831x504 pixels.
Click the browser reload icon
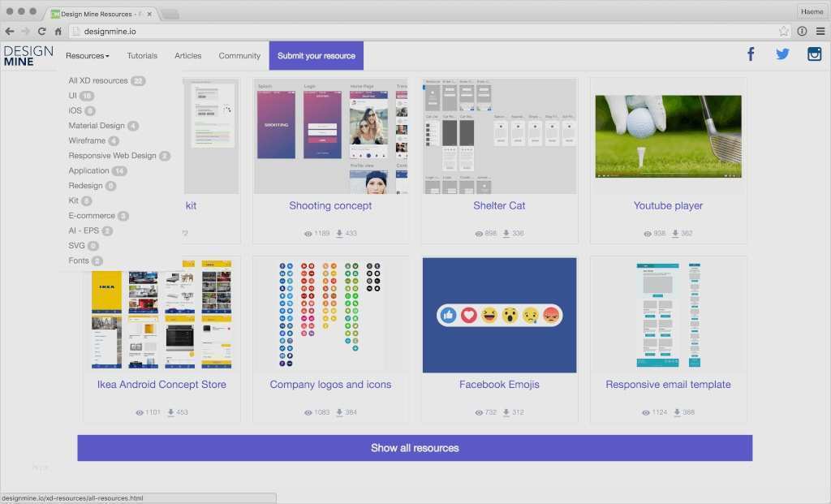click(x=41, y=32)
